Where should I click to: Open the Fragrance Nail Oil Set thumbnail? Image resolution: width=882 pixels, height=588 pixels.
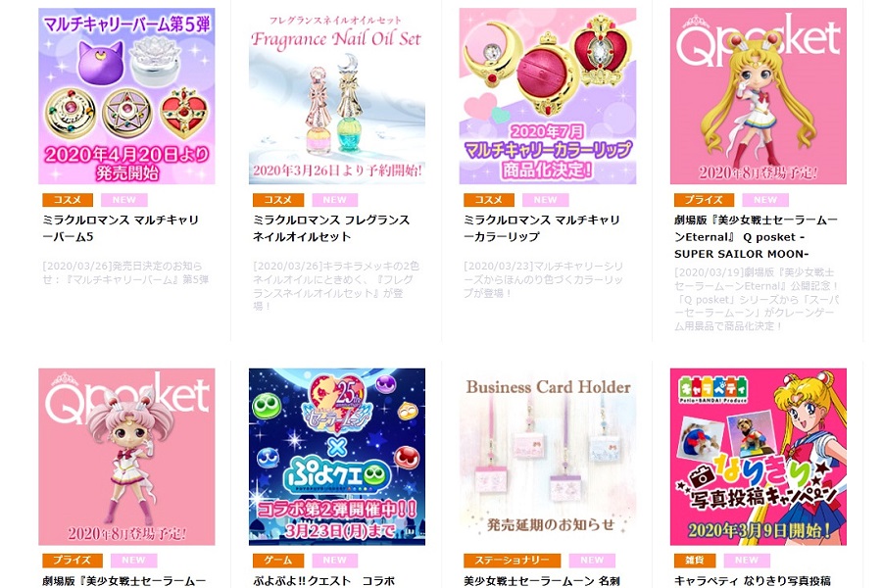click(x=337, y=96)
